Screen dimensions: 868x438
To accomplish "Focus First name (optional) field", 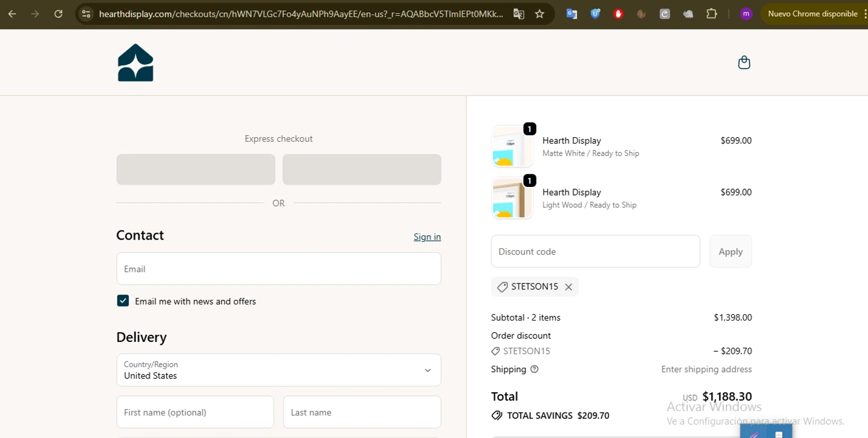I will pos(195,412).
